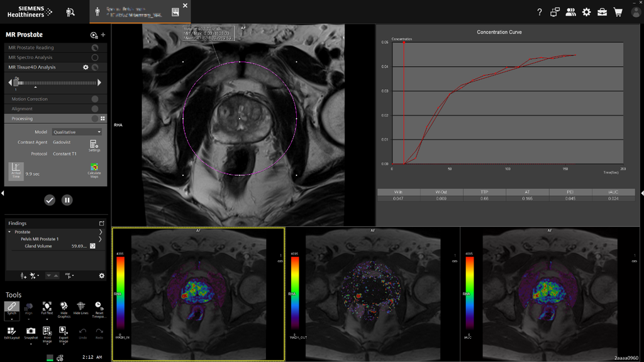Open the Synch tool dropdown arrow

[12, 319]
